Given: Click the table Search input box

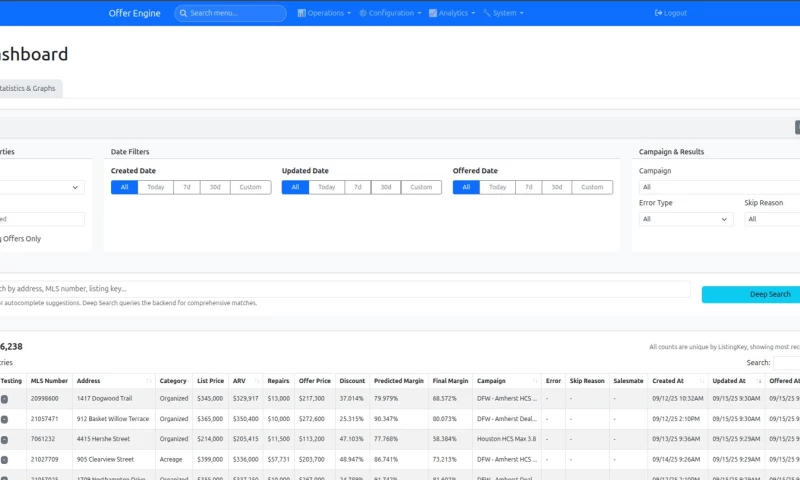Looking at the screenshot, I should (x=787, y=363).
